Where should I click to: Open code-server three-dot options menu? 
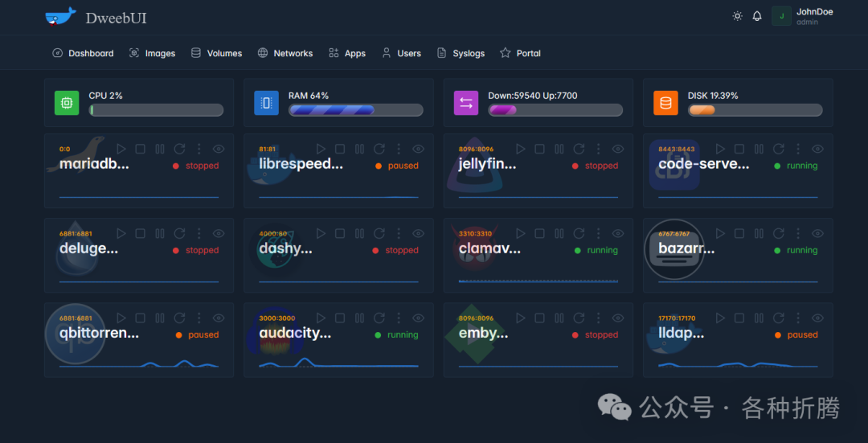tap(798, 149)
